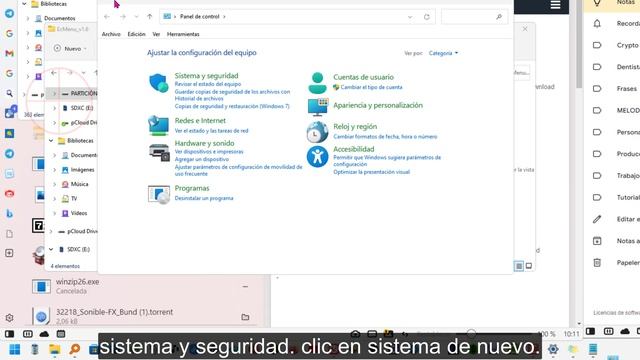
Task: Open the Ver por Categoría dropdown
Action: 443,53
